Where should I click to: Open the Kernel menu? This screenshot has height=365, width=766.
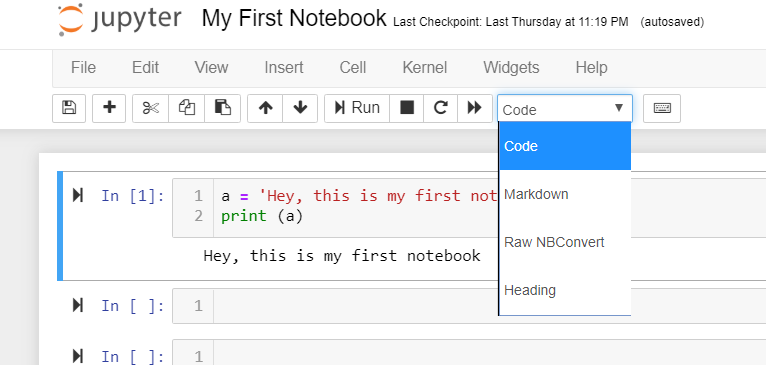point(425,67)
